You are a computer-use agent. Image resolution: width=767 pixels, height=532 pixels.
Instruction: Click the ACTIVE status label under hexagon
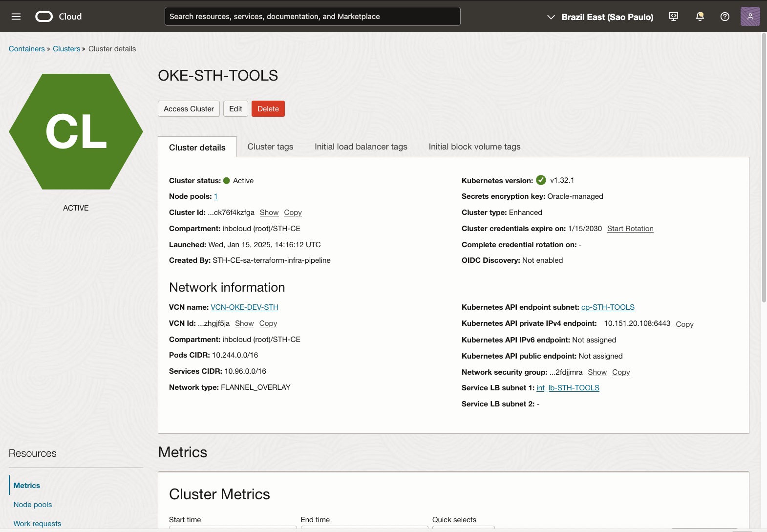pos(76,208)
